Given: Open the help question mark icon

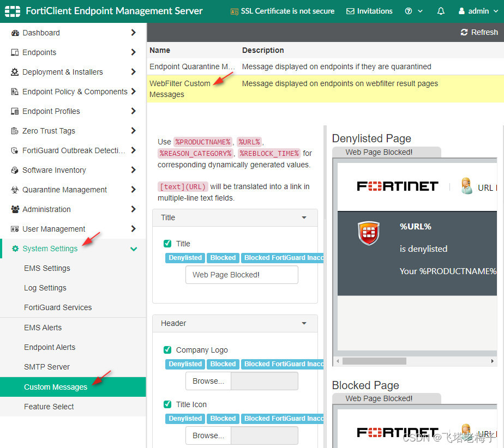Looking at the screenshot, I should (x=408, y=11).
